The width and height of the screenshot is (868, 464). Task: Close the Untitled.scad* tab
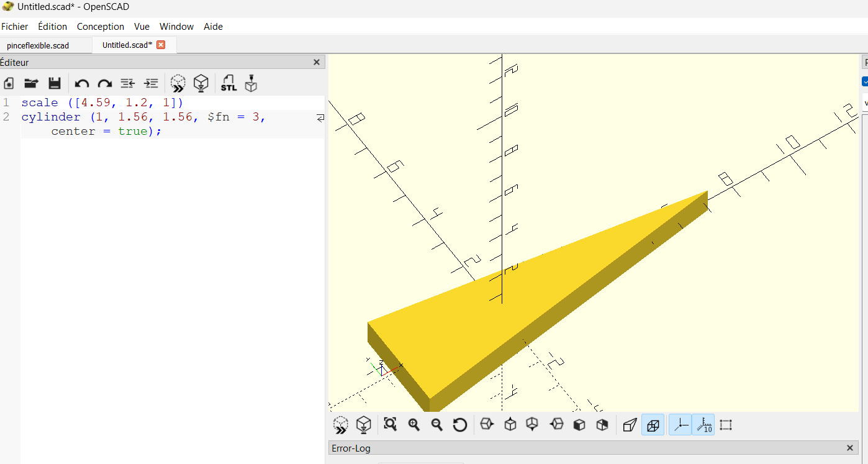[161, 45]
